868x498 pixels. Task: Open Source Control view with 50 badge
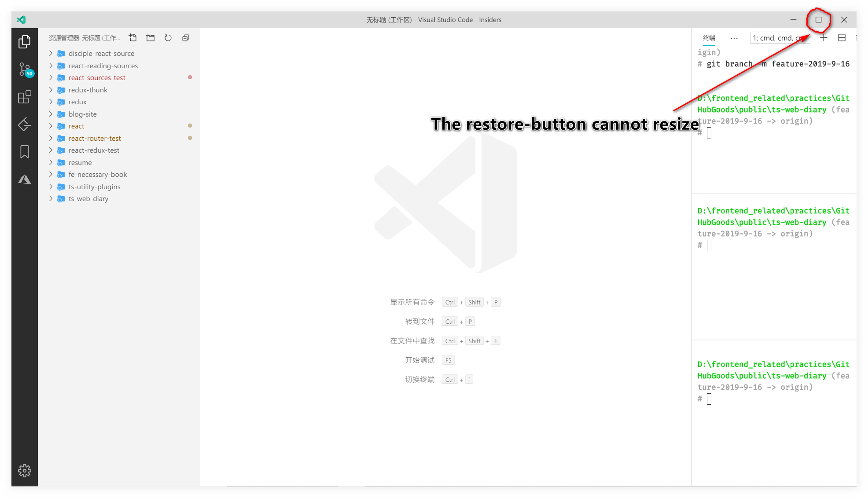click(25, 69)
